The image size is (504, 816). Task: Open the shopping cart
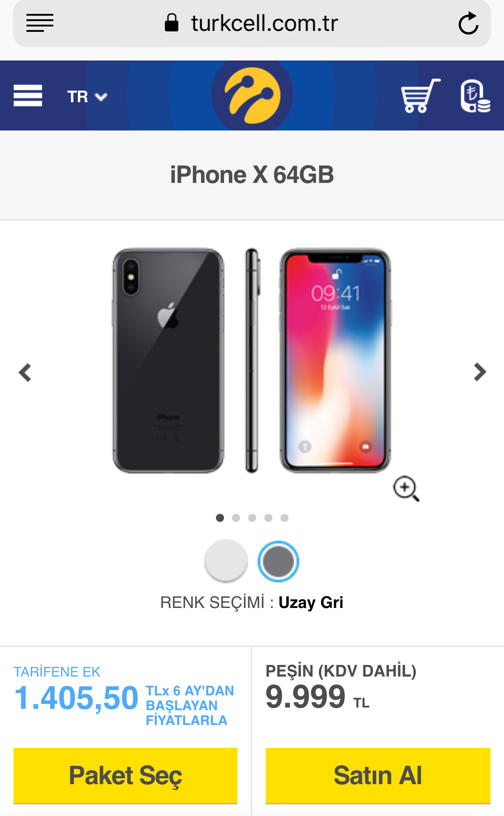pos(420,95)
